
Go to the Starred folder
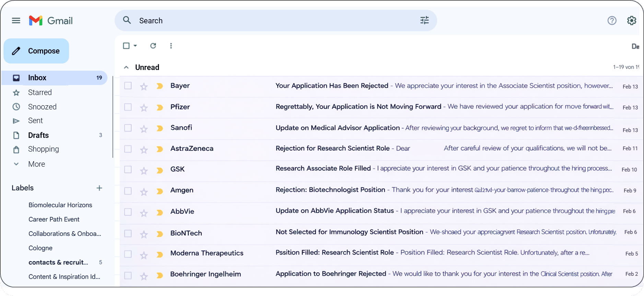point(40,92)
